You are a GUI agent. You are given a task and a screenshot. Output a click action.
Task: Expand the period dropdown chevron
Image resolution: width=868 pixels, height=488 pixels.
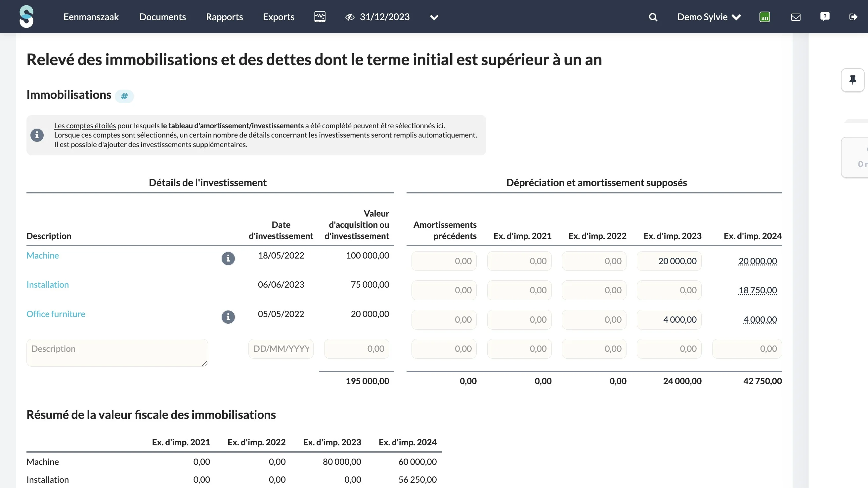434,17
